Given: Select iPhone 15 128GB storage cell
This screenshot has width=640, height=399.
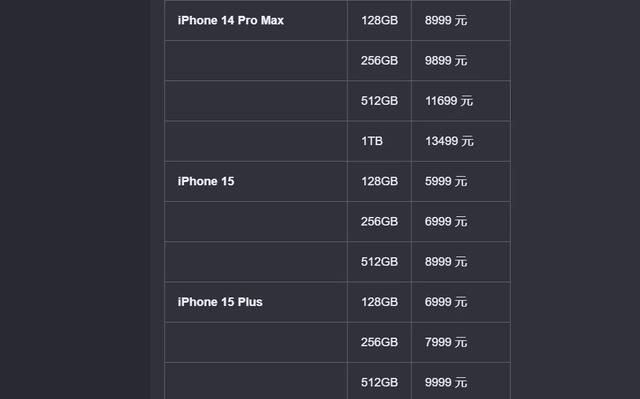Looking at the screenshot, I should point(379,181).
